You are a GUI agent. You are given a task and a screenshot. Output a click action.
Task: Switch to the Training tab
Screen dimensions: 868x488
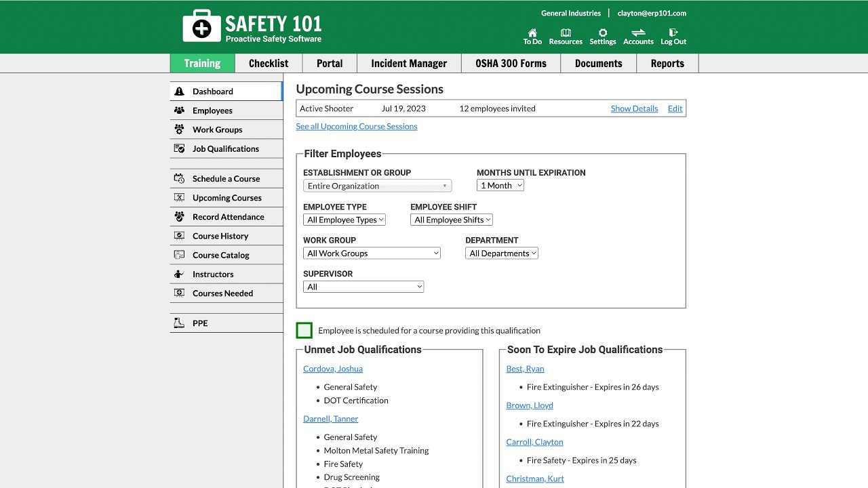click(202, 63)
